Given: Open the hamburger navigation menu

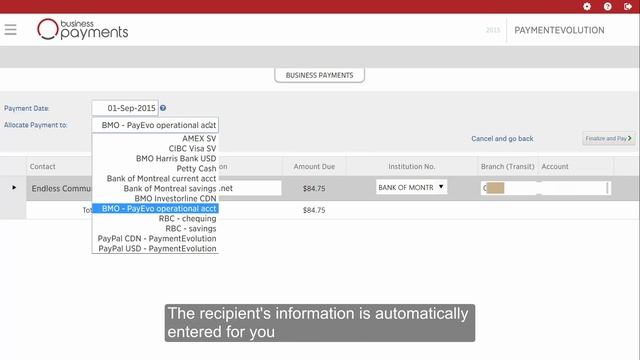Looking at the screenshot, I should coord(11,29).
